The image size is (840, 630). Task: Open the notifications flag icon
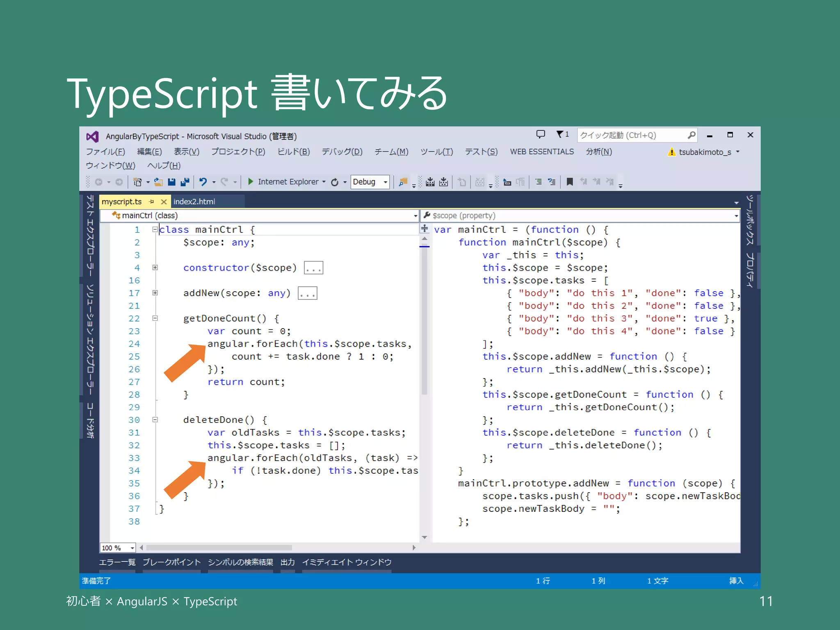[x=562, y=134]
